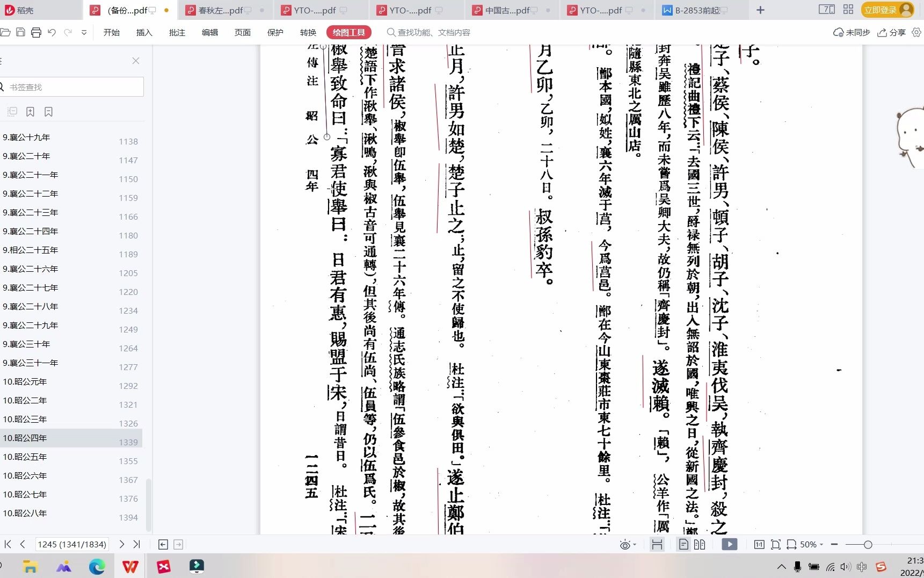Image resolution: width=924 pixels, height=578 pixels.
Task: Go to the last page
Action: 136,544
